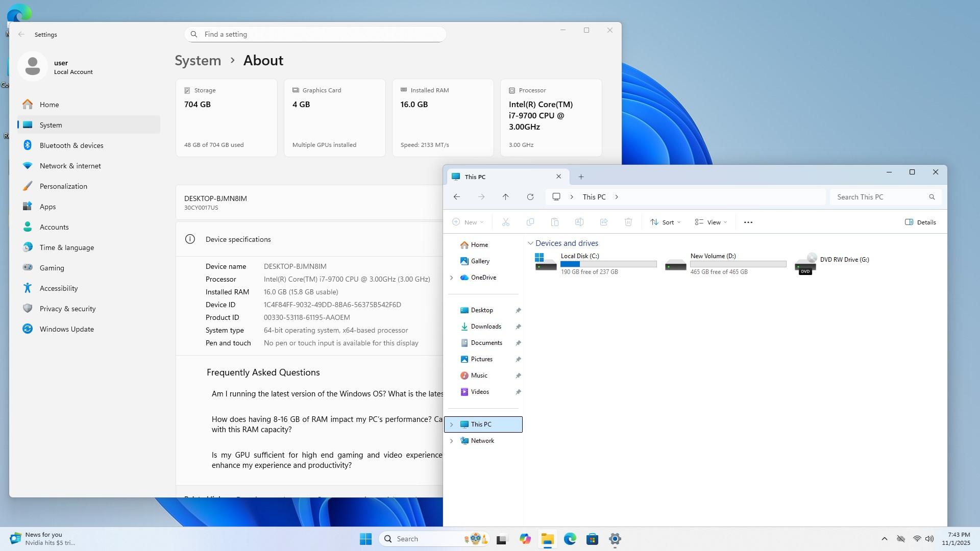Click the File Explorer taskbar icon
This screenshot has height=551, width=980.
point(547,539)
